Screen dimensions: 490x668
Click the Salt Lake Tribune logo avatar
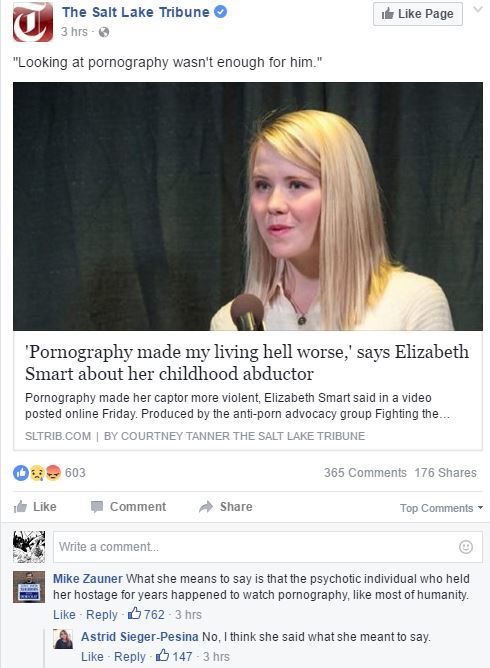pyautogui.click(x=33, y=22)
